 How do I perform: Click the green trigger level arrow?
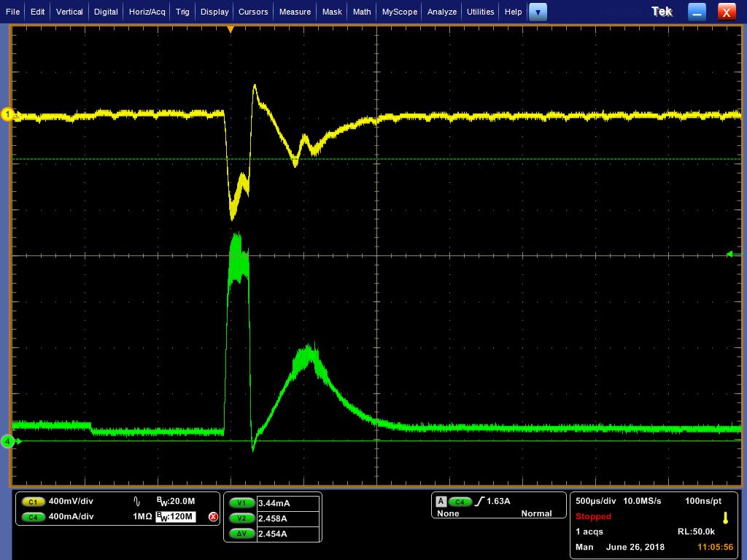point(729,254)
